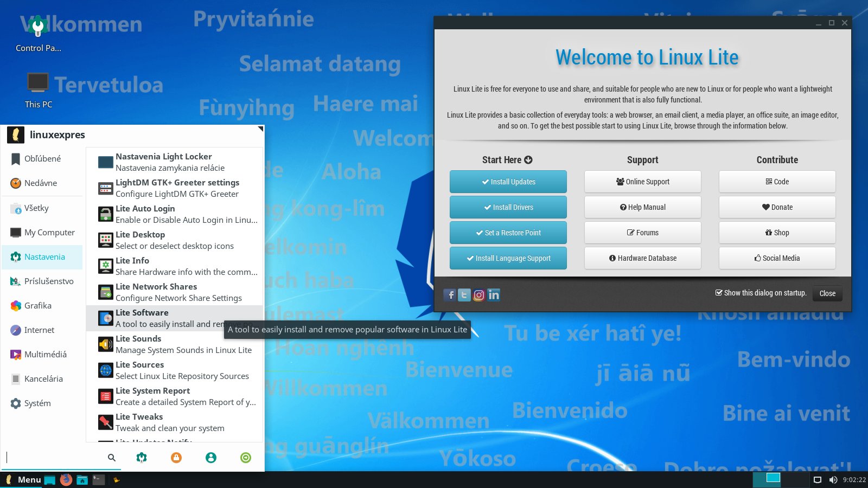Viewport: 868px width, 488px height.
Task: Open Lite Tweaks from the menu
Action: click(x=175, y=422)
